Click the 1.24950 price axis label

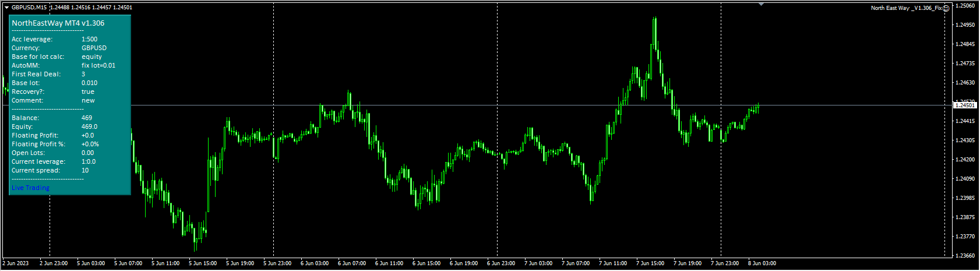(966, 25)
